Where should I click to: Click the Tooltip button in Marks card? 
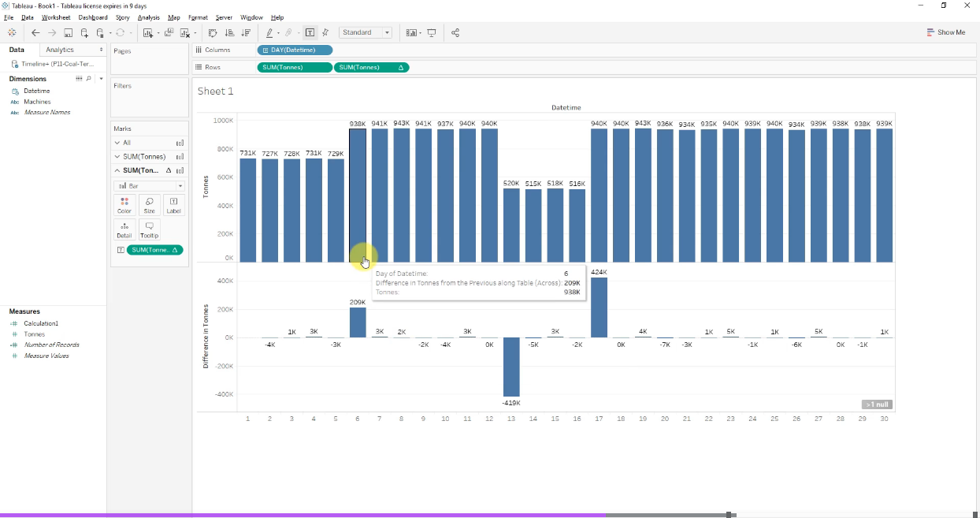149,229
